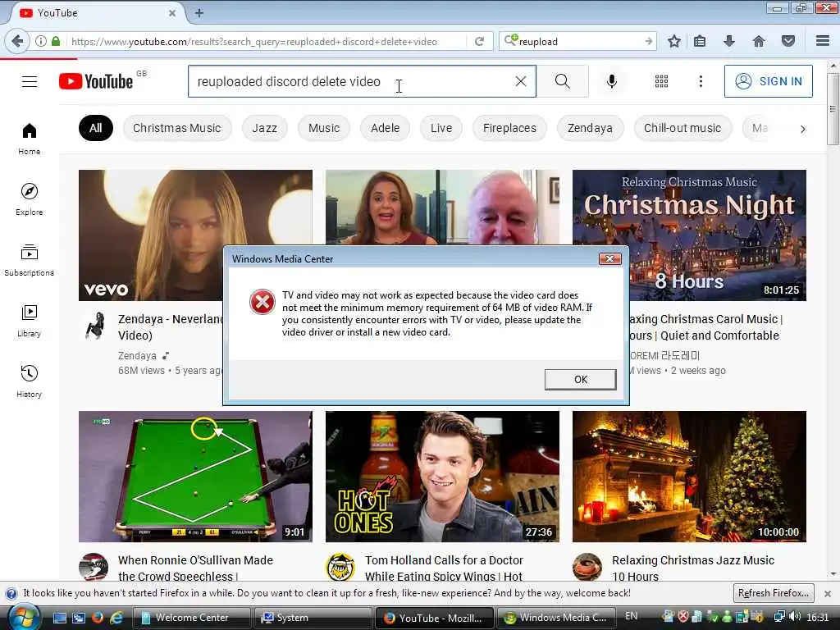840x630 pixels.
Task: Select the Live filter chip
Action: (441, 128)
